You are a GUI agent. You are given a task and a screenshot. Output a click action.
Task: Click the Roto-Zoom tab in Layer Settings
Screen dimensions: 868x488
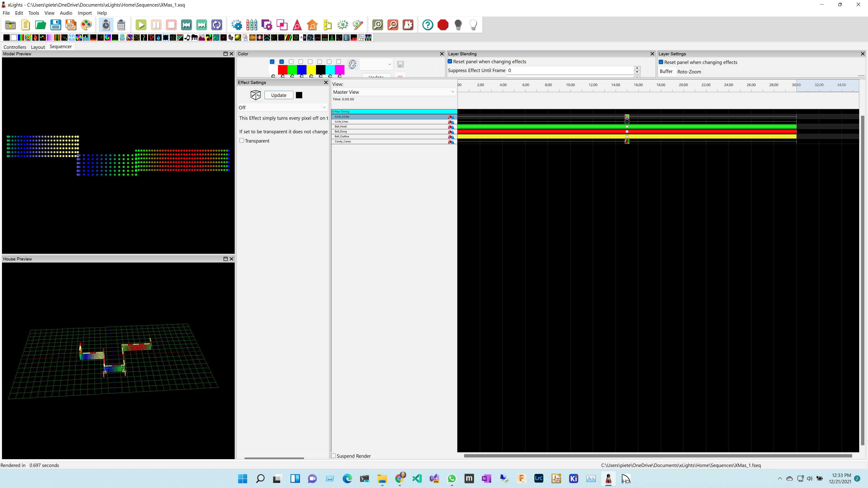(x=689, y=72)
